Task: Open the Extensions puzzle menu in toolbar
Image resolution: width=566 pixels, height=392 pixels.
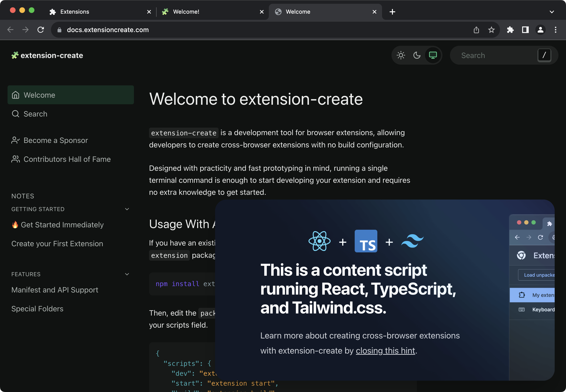Action: tap(510, 30)
